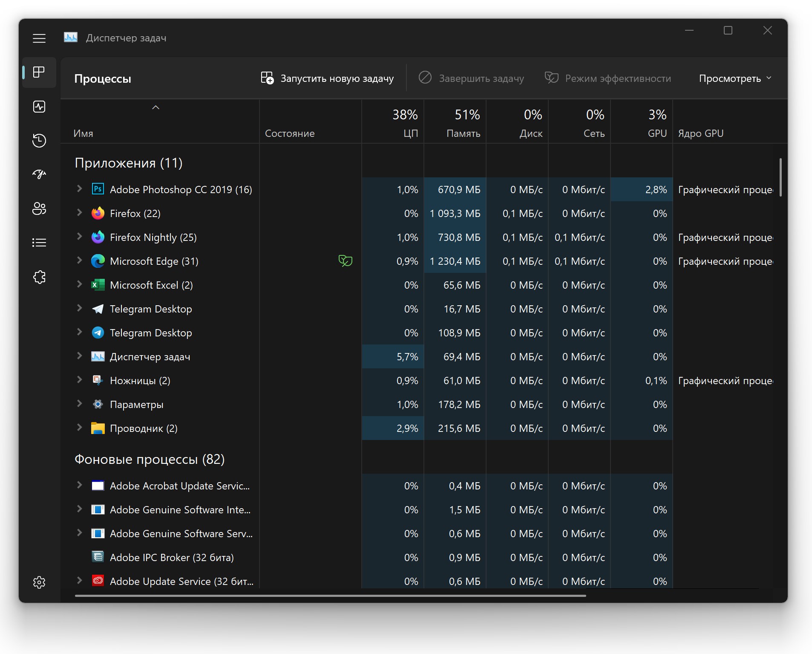Sort by the ЦП column header
This screenshot has width=812, height=654.
393,122
